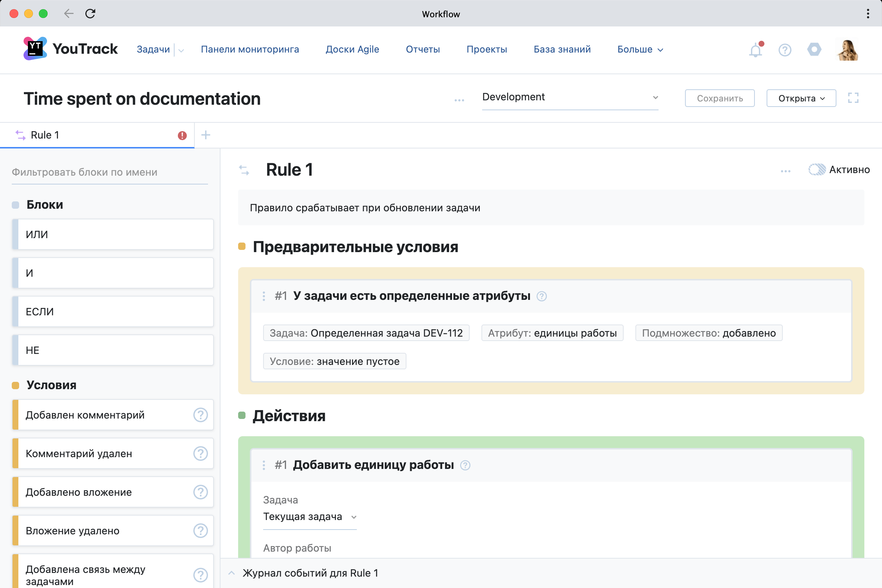This screenshot has width=882, height=588.
Task: Click the Сохранить button
Action: (x=719, y=98)
